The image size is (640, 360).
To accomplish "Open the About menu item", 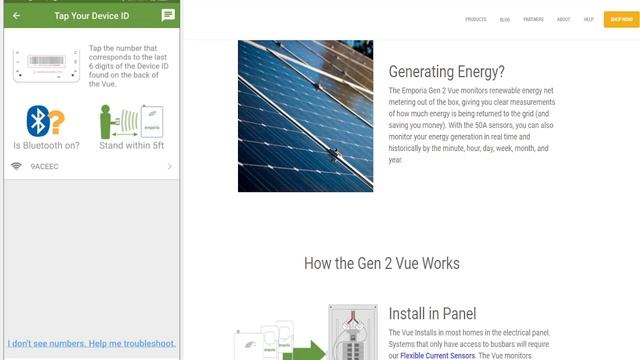I will pyautogui.click(x=563, y=19).
